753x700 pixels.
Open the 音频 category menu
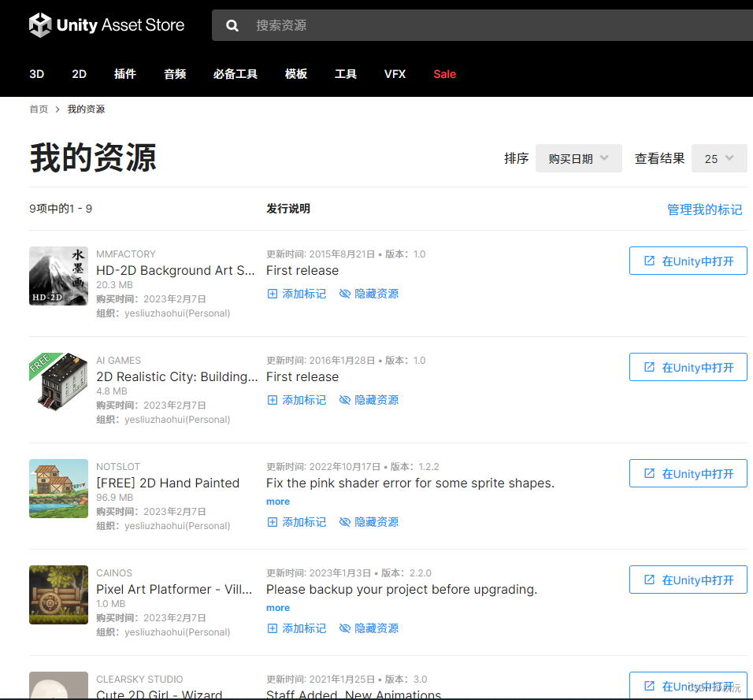(175, 74)
